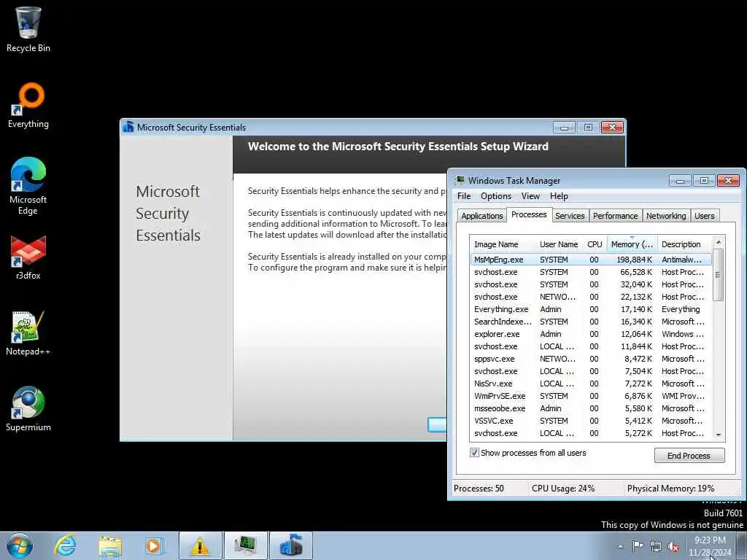Switch to the Performance tab
The height and width of the screenshot is (560, 747).
pos(615,216)
